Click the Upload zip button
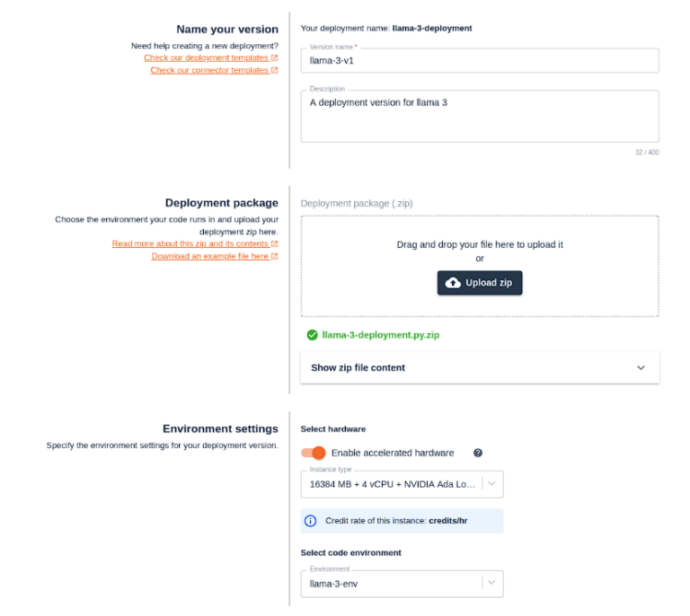Image resolution: width=690 pixels, height=616 pixels. [x=480, y=283]
